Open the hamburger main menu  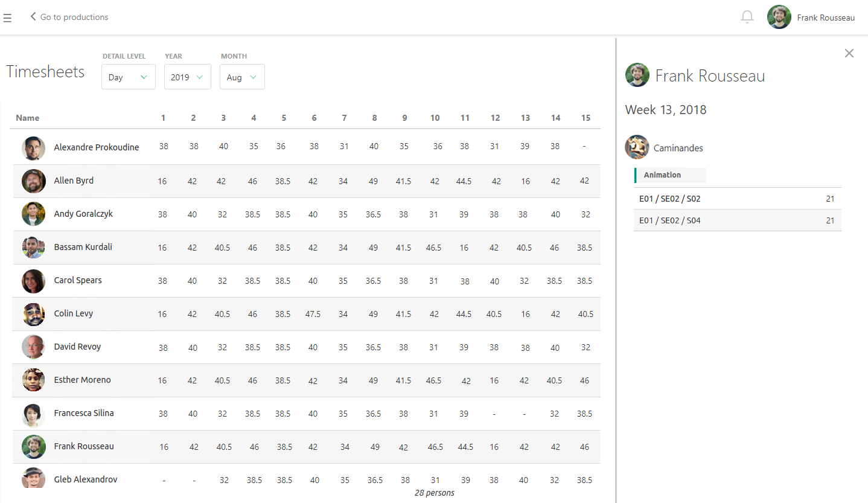[x=7, y=18]
